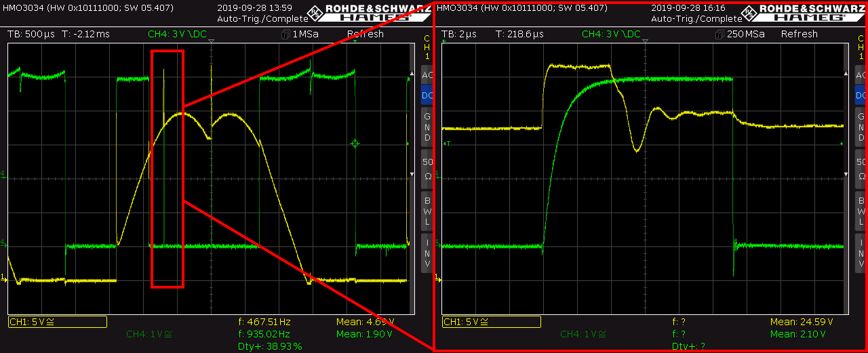Toggle 50 Ω termination in left scope
The height and width of the screenshot is (353, 868).
[427, 169]
